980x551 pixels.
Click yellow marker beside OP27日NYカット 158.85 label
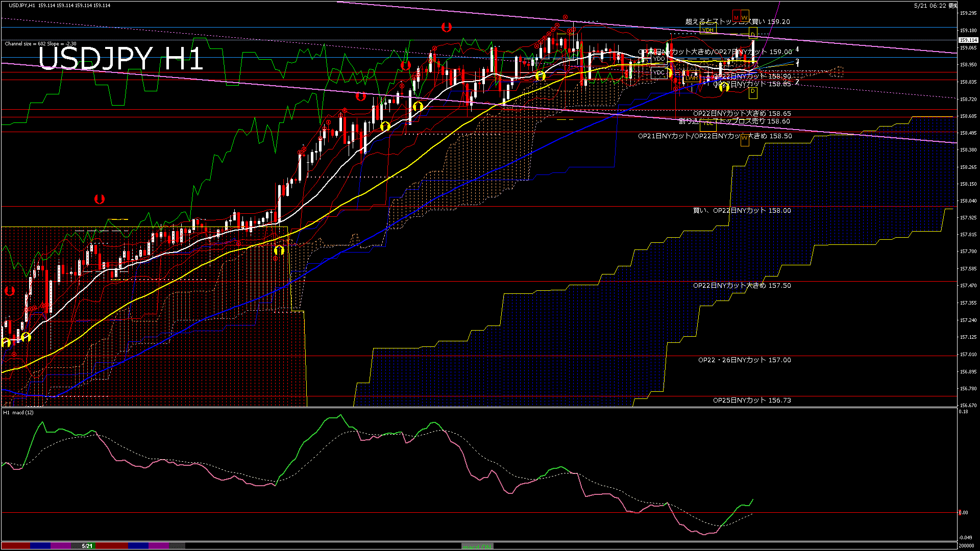[724, 87]
